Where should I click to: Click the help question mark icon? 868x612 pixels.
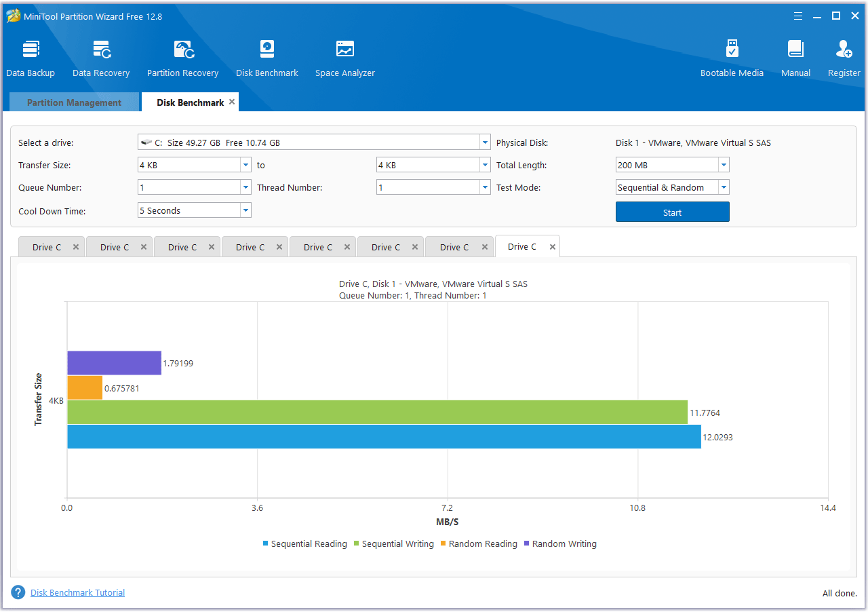click(x=18, y=592)
